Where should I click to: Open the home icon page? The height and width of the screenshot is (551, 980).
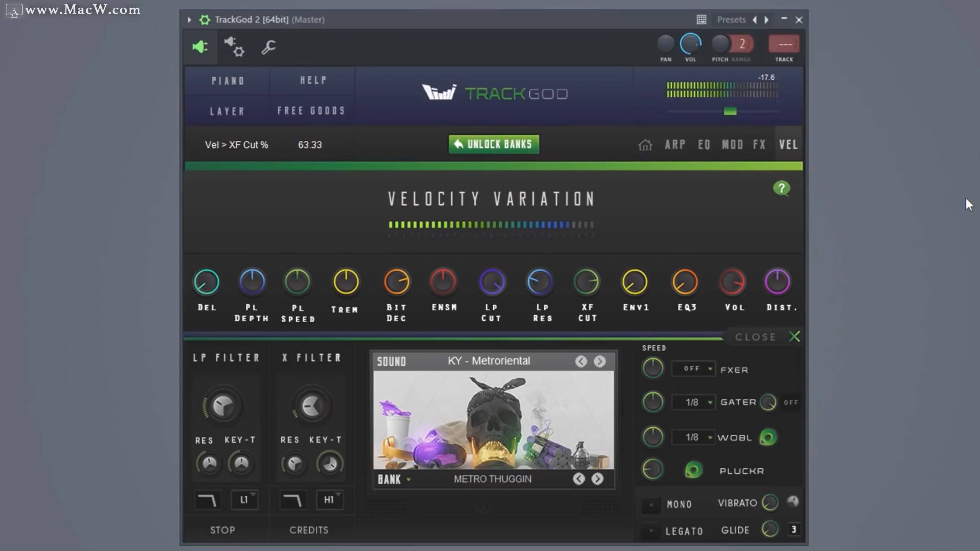click(x=645, y=145)
